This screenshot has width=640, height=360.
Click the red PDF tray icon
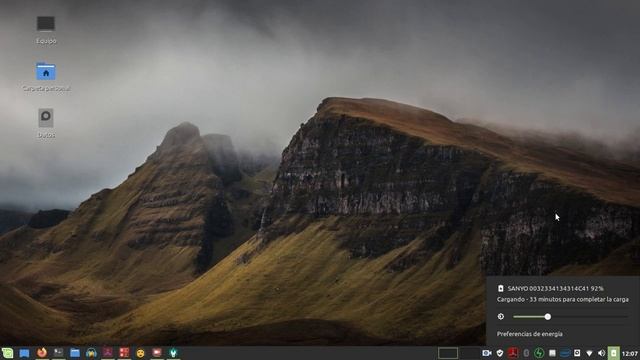click(513, 353)
